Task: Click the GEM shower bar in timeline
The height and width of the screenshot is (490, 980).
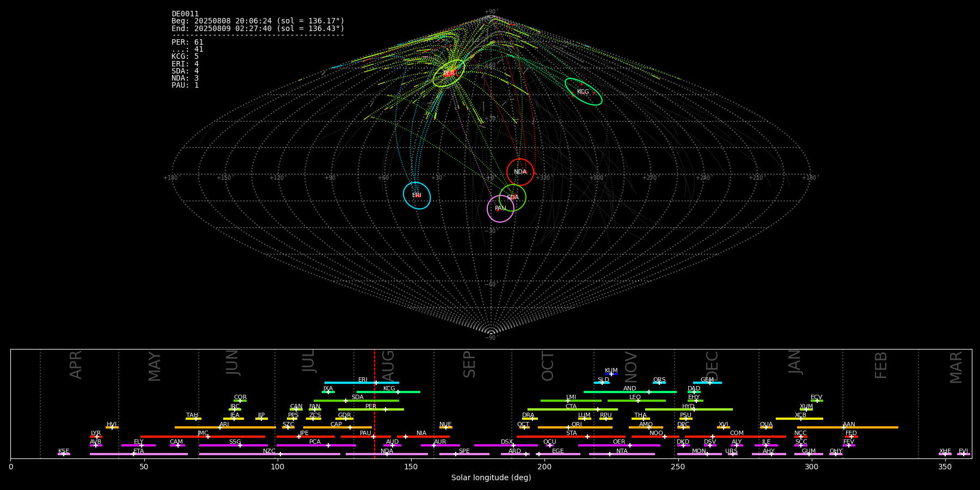Action: click(x=707, y=383)
